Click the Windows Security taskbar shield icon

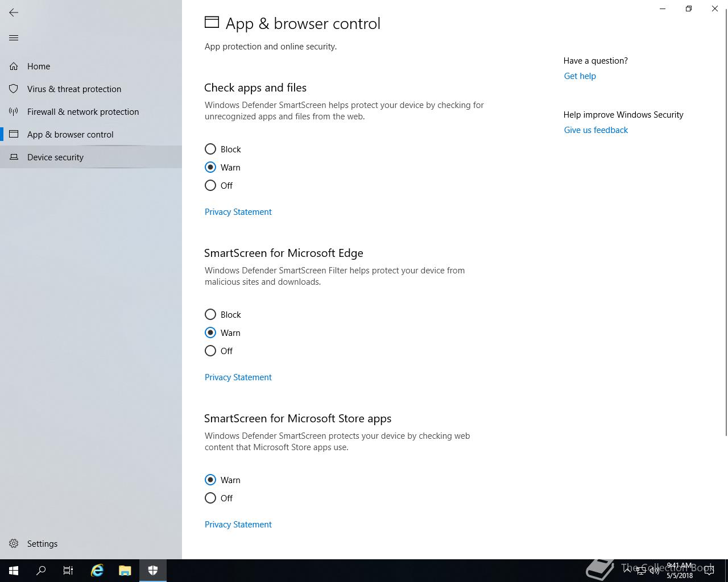point(153,571)
